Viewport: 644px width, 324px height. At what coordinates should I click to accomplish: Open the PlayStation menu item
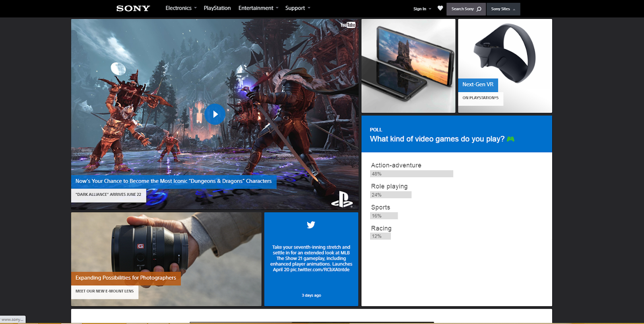[217, 8]
